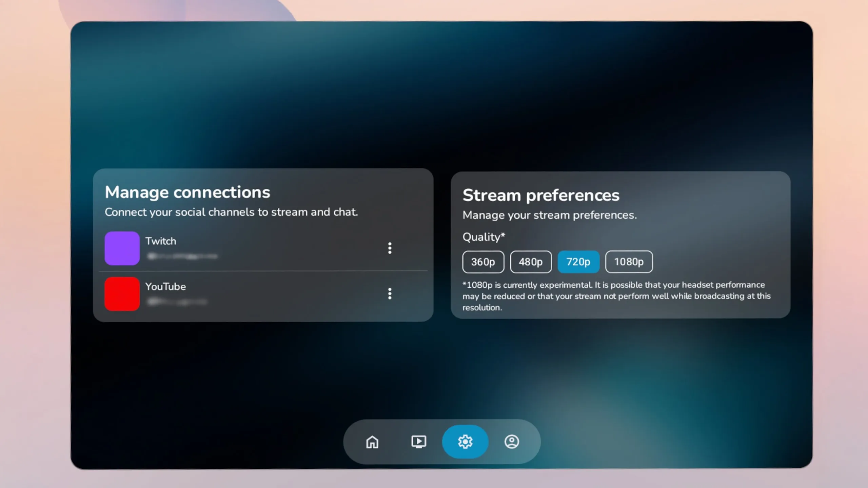Click the Twitch connection label
The image size is (868, 488).
[x=161, y=241]
